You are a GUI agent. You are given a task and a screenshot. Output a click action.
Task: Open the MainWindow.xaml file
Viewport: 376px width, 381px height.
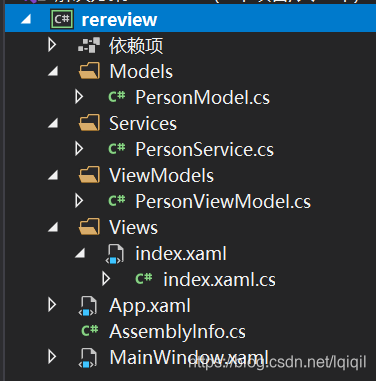[x=189, y=357]
